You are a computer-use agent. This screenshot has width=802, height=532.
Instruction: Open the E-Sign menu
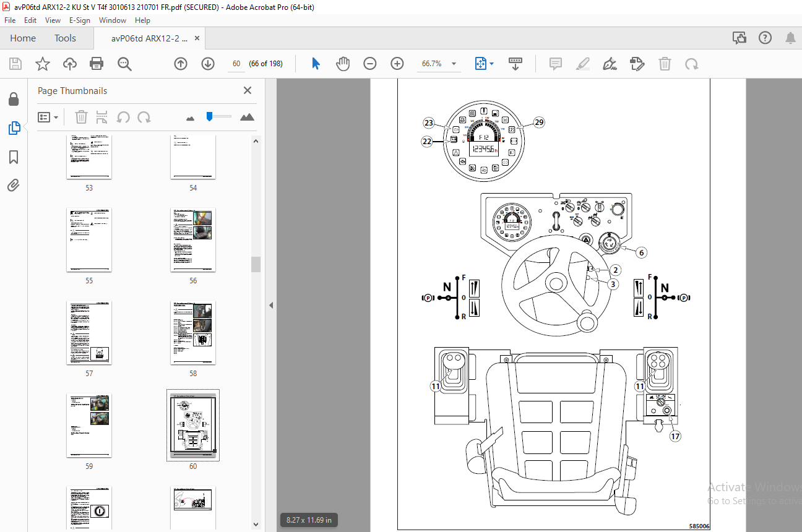tap(80, 20)
